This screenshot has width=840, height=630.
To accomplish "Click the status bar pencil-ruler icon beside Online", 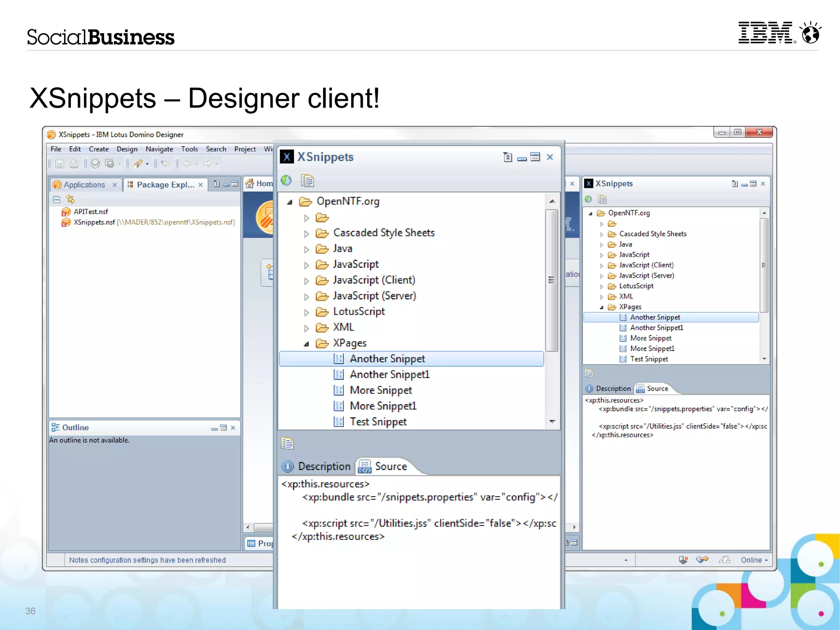I will click(x=725, y=560).
